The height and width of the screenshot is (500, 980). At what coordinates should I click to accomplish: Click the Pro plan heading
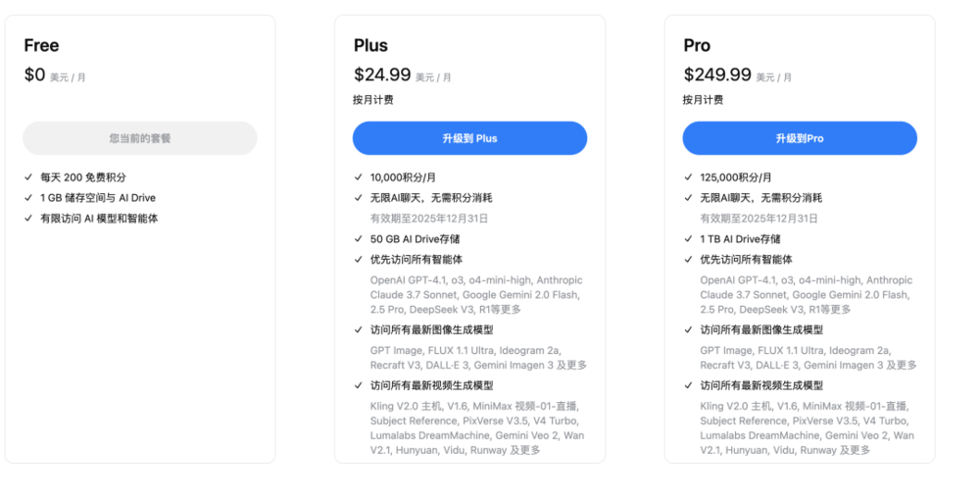coord(697,45)
